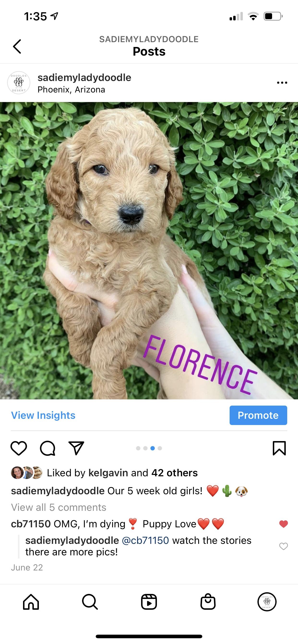The image size is (298, 644).
Task: Go to Home tab in bottom bar
Action: point(31,602)
